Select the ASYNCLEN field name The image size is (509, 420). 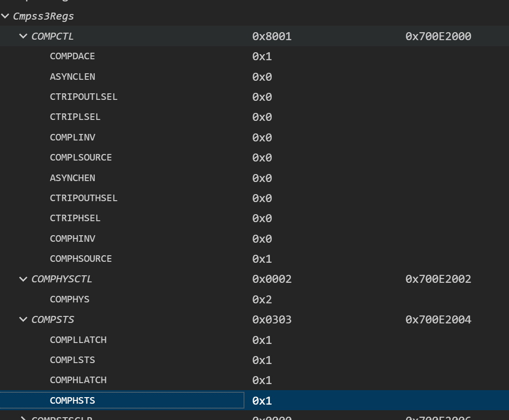(x=72, y=77)
